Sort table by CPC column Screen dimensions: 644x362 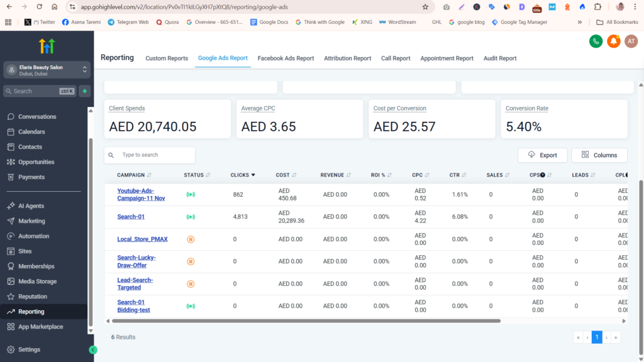pyautogui.click(x=421, y=175)
